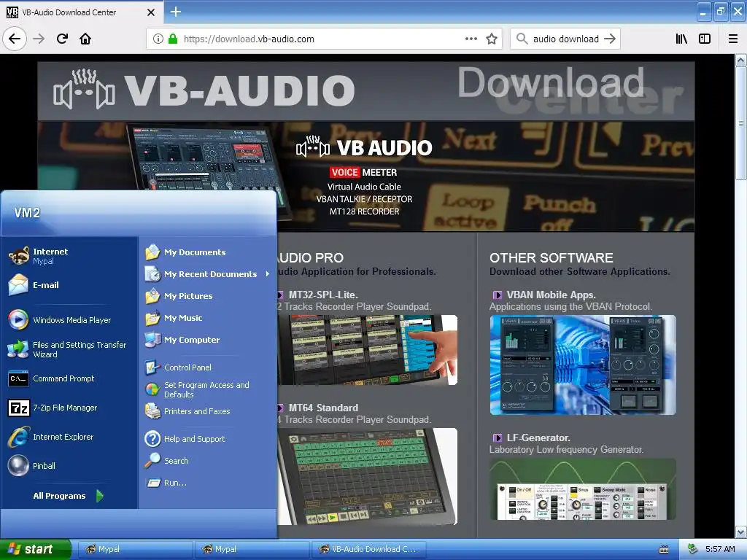This screenshot has height=560, width=747.
Task: Switch to VB-Audio Download taskbar window
Action: coord(368,549)
